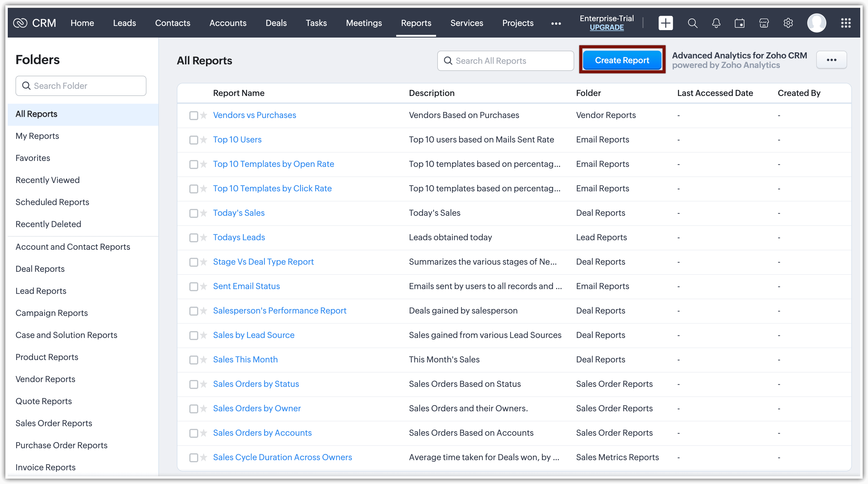Open the settings gear icon
868x484 pixels.
coord(788,23)
